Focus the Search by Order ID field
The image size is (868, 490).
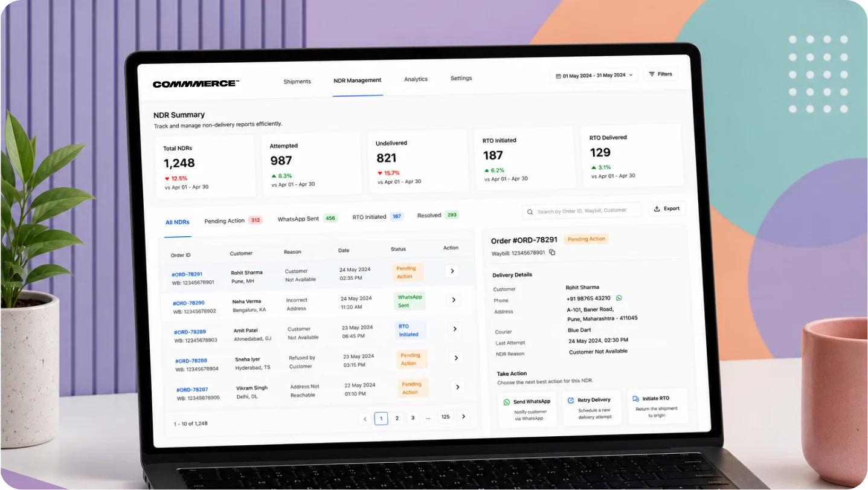[582, 211]
